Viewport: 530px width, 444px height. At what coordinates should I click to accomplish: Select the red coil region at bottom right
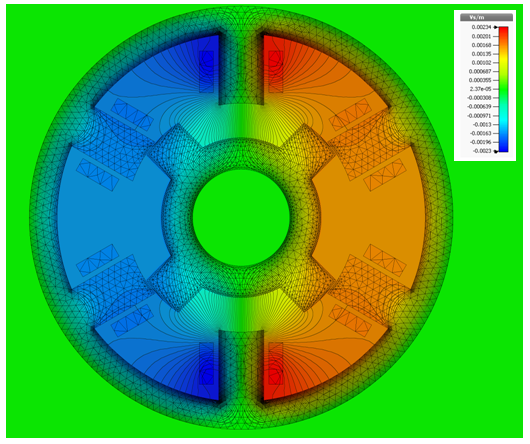pyautogui.click(x=275, y=364)
